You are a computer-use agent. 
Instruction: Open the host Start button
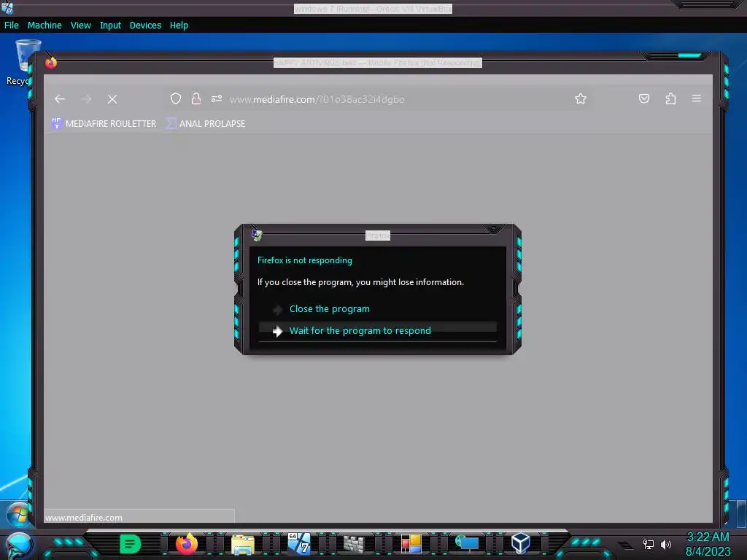pos(19,545)
